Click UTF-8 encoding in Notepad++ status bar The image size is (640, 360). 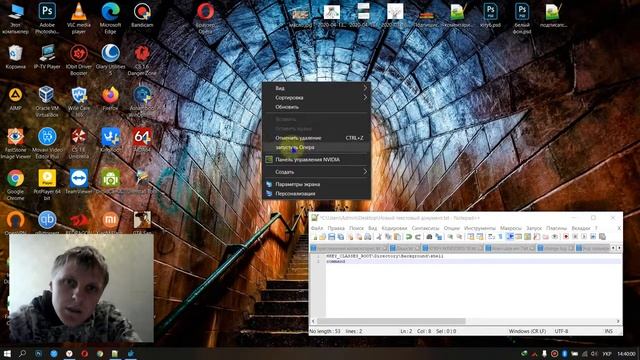(x=561, y=331)
